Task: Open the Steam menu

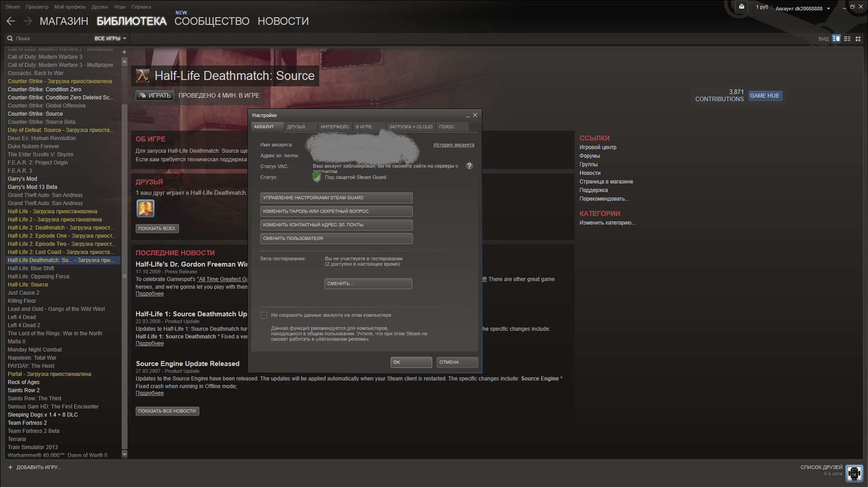Action: [13, 7]
